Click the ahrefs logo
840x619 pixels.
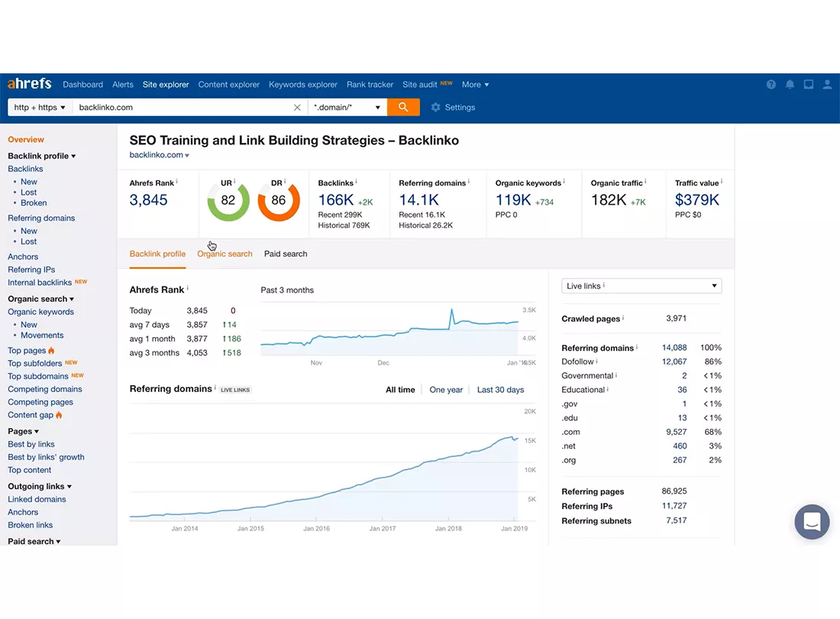coord(30,84)
